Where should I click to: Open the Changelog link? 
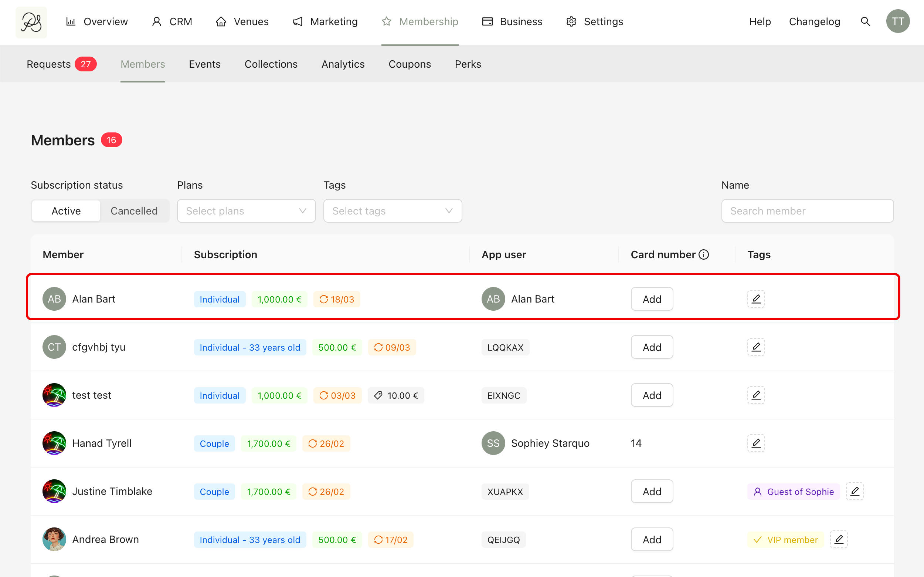tap(814, 22)
